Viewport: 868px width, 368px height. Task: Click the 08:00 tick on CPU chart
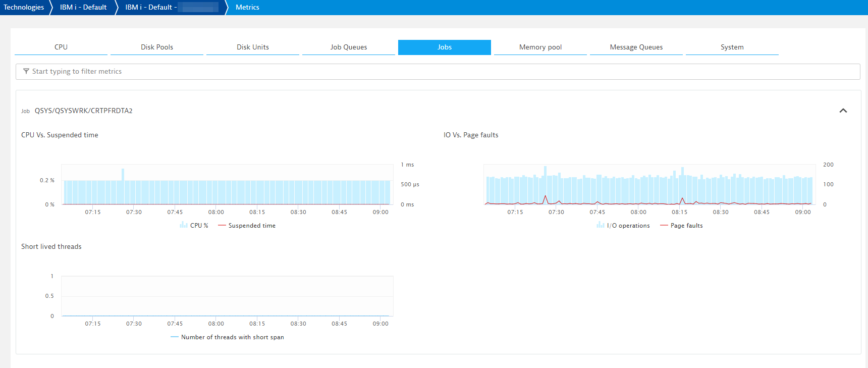pyautogui.click(x=216, y=212)
